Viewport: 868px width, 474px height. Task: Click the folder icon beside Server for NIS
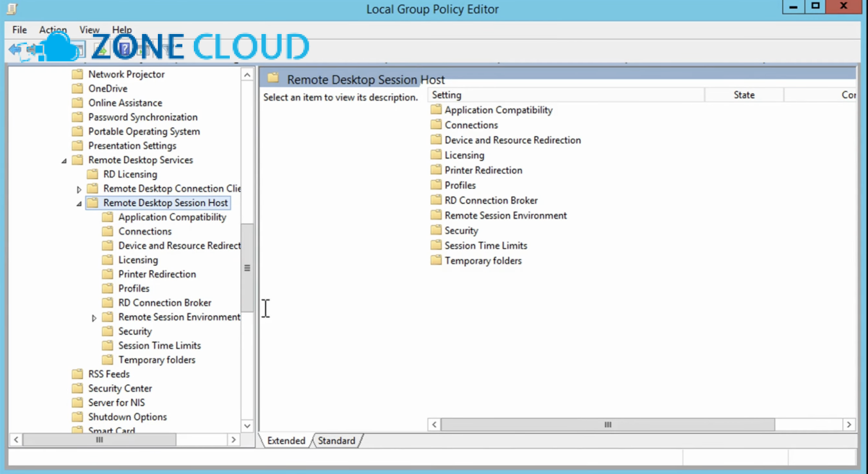78,402
